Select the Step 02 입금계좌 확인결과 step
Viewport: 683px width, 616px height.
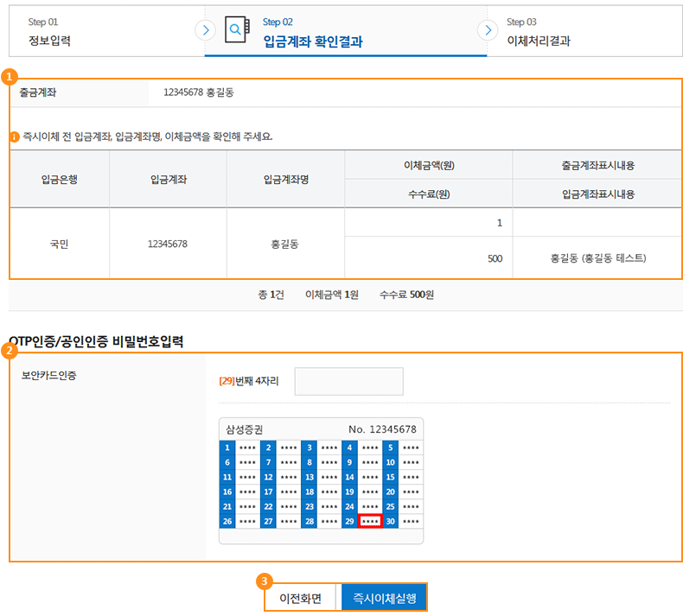point(346,31)
